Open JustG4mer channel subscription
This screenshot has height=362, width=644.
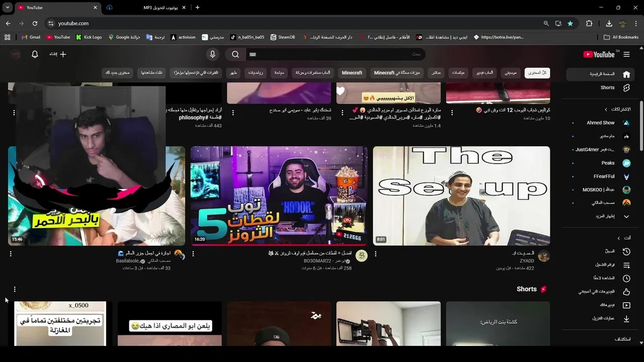click(x=601, y=149)
